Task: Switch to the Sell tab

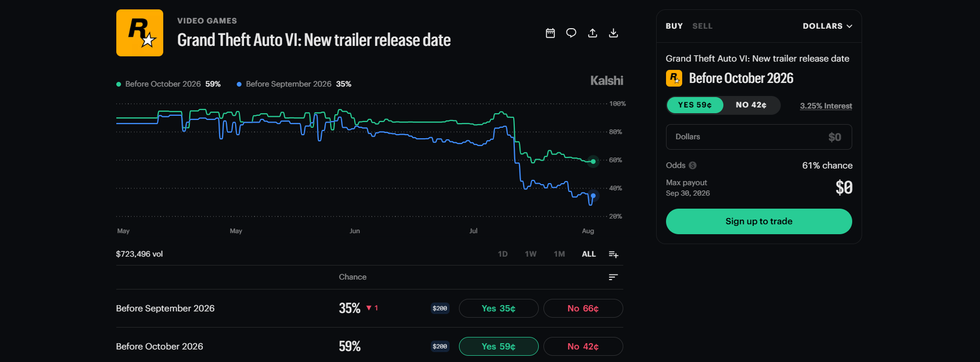Action: [703, 26]
